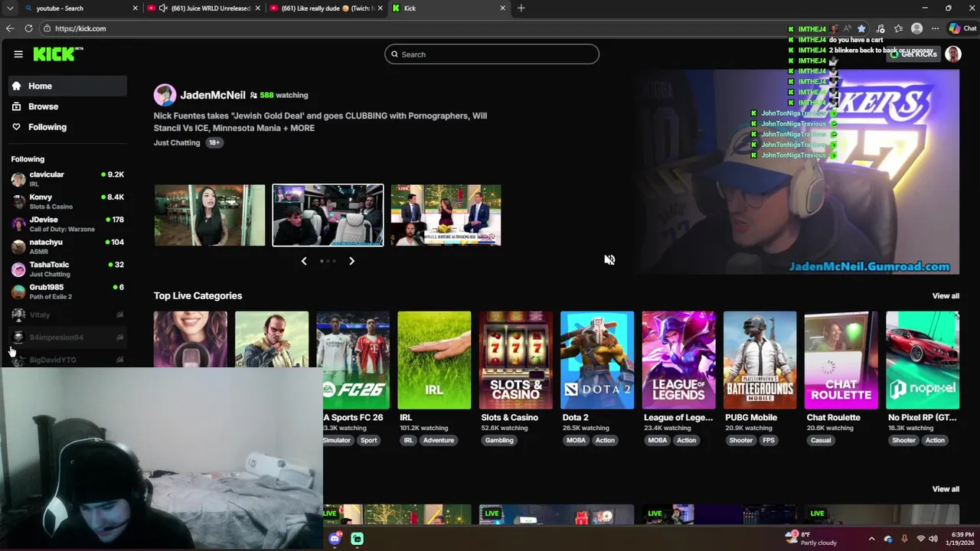The width and height of the screenshot is (980, 551).
Task: Close the Kick browser tab
Action: pos(503,8)
